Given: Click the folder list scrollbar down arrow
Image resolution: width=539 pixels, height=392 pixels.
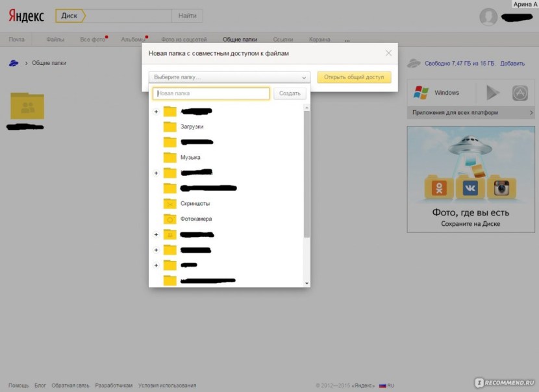Looking at the screenshot, I should [307, 283].
